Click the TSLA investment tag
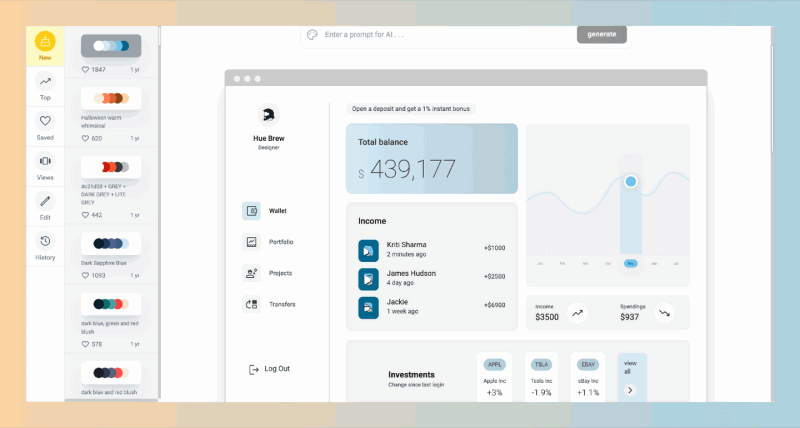This screenshot has height=428, width=800. 541,365
